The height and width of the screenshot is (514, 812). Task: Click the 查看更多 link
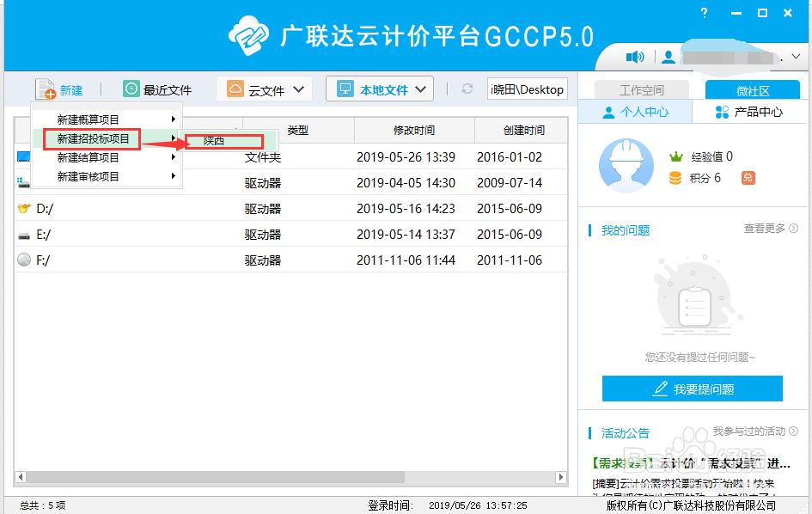tap(765, 228)
